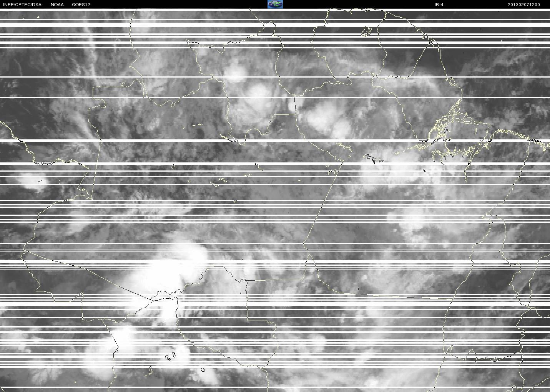Select the INPE/CPTEC/DSA header text

pyautogui.click(x=22, y=5)
